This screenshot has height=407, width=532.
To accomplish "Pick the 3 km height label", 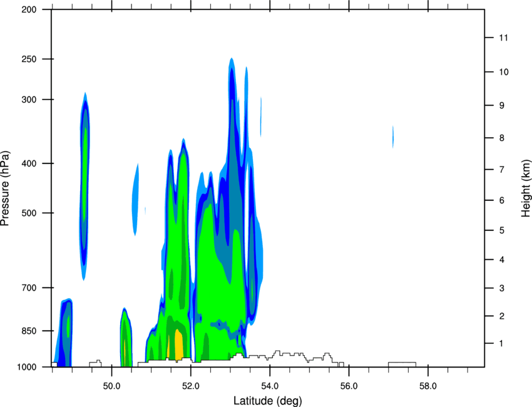I will [x=502, y=288].
